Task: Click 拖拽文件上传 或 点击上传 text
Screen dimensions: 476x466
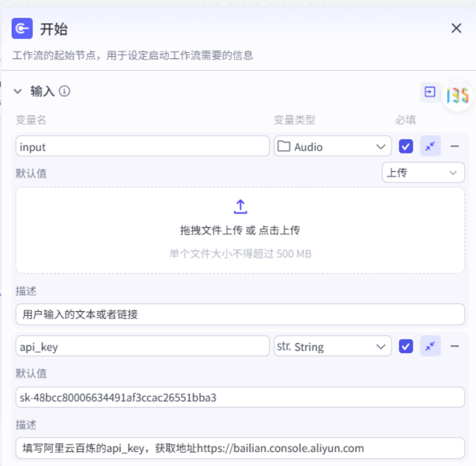Action: click(240, 230)
